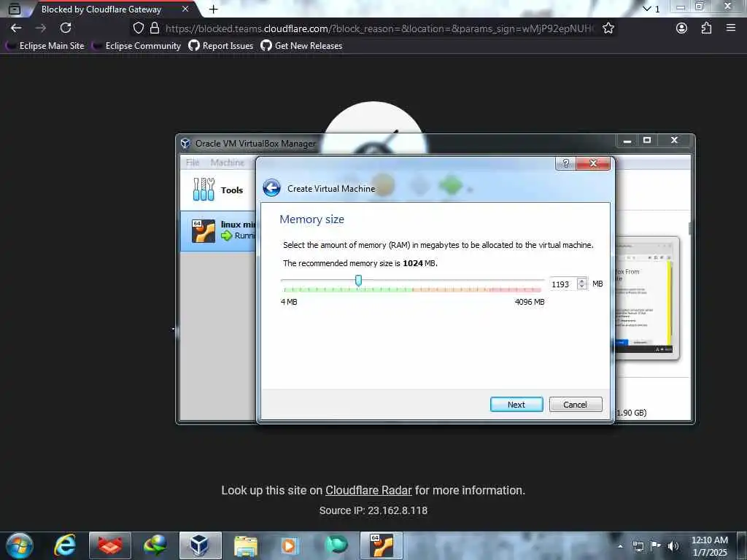Open the browser extensions puzzle icon
The image size is (747, 560).
[x=706, y=28]
